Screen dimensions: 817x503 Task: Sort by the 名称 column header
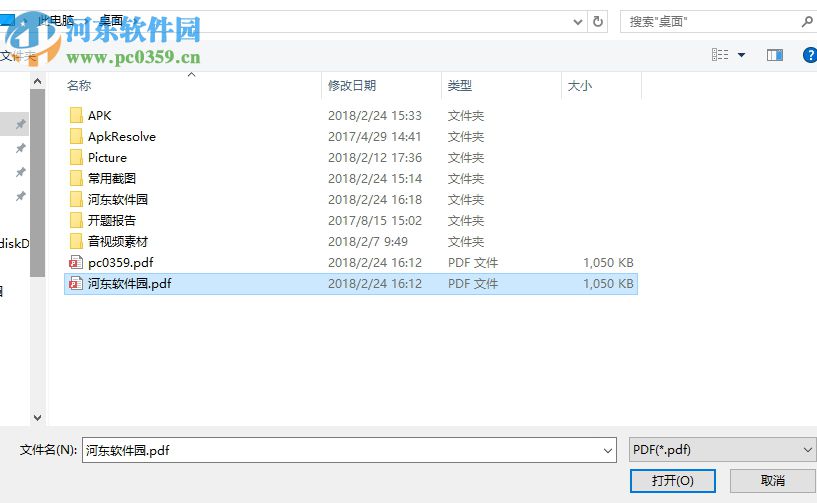[x=79, y=85]
